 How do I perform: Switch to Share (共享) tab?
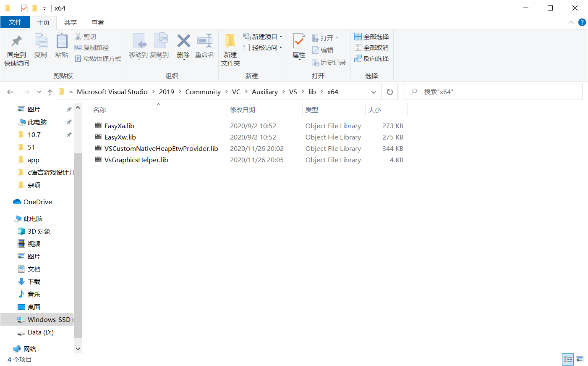71,23
